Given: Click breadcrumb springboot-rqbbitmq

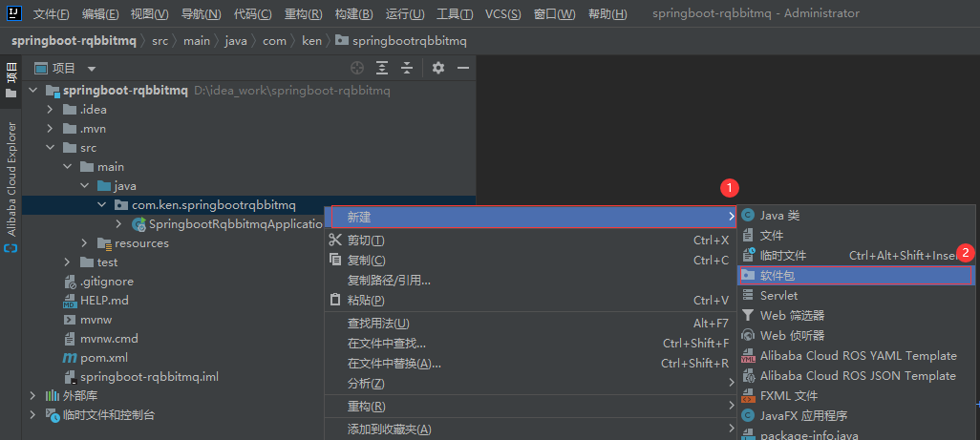Looking at the screenshot, I should (74, 41).
